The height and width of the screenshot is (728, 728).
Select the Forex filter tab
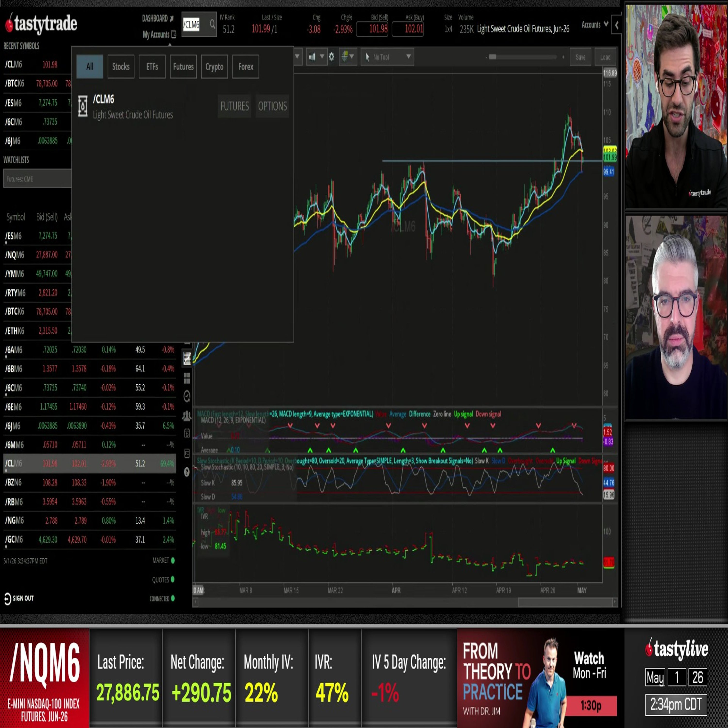pyautogui.click(x=246, y=67)
